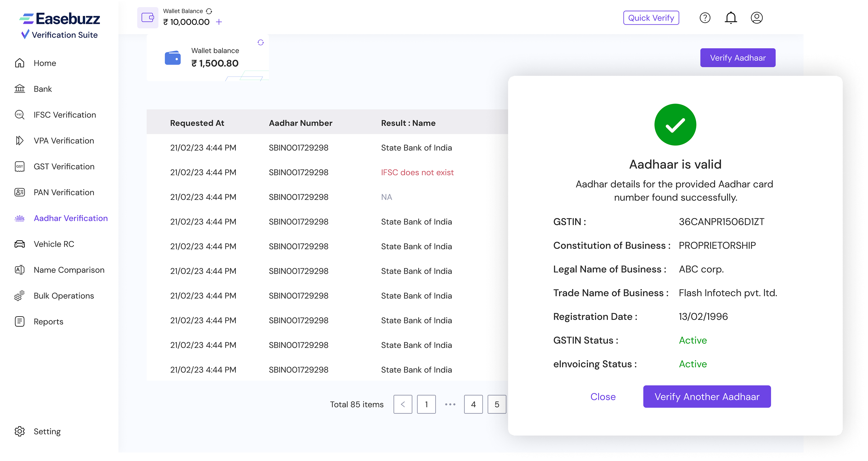Open Vehicle RC section
The height and width of the screenshot is (461, 868).
point(54,244)
